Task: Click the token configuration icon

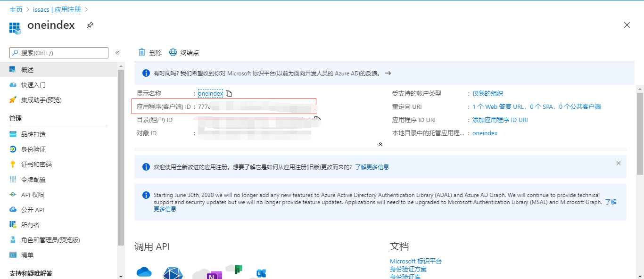Action: pos(13,180)
